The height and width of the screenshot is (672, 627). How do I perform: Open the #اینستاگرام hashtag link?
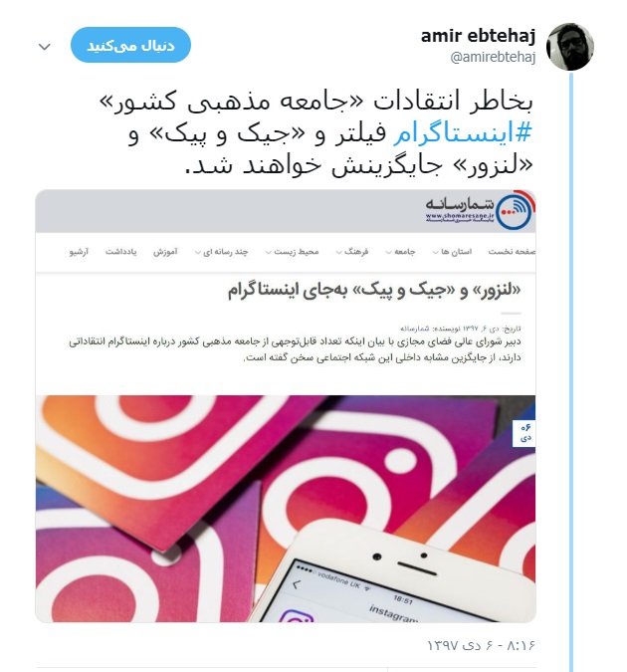click(463, 132)
